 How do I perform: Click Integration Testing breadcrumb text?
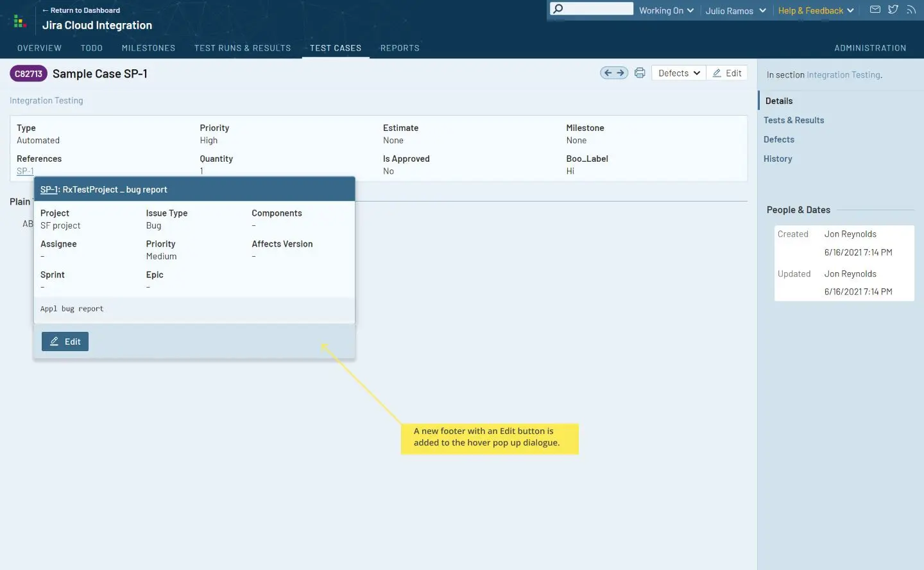[46, 101]
